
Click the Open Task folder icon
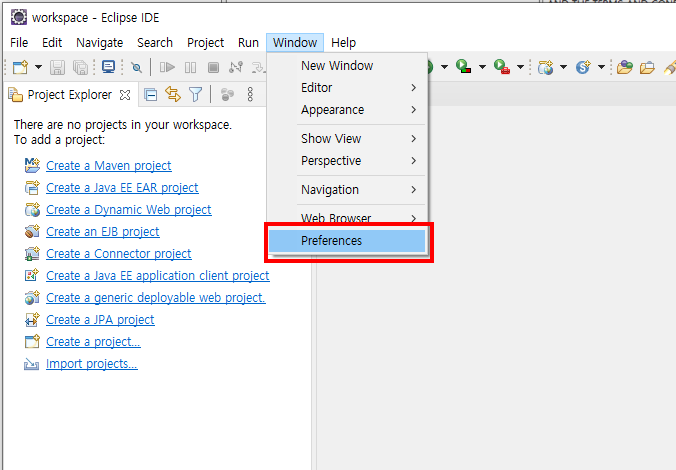647,68
